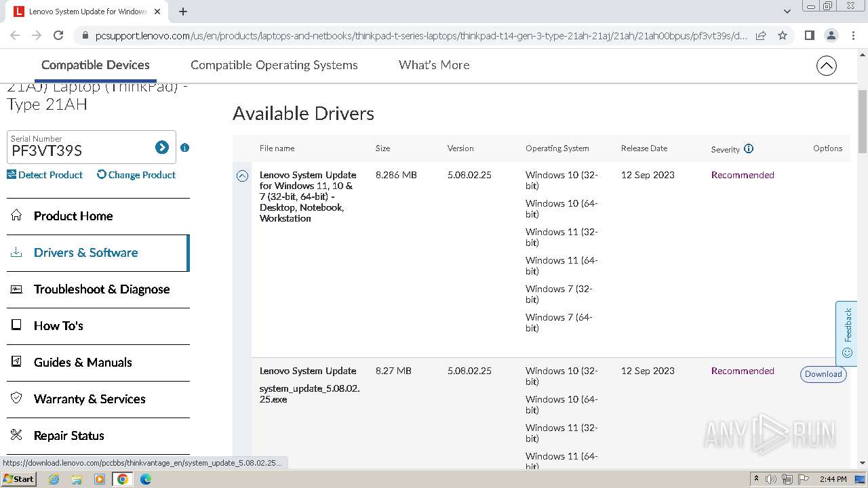Open Chrome three-dot menu
Screen dimensions: 868x488
pyautogui.click(x=854, y=35)
